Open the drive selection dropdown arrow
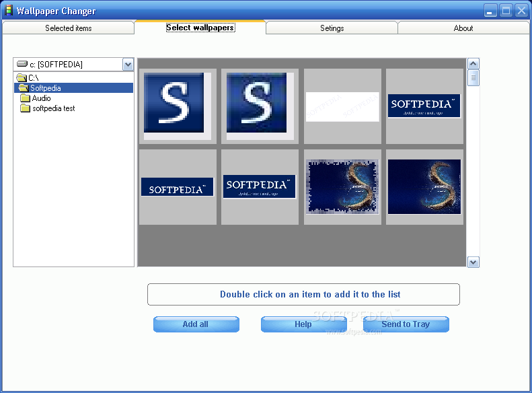Screen dimensions: 532x393 [128, 65]
